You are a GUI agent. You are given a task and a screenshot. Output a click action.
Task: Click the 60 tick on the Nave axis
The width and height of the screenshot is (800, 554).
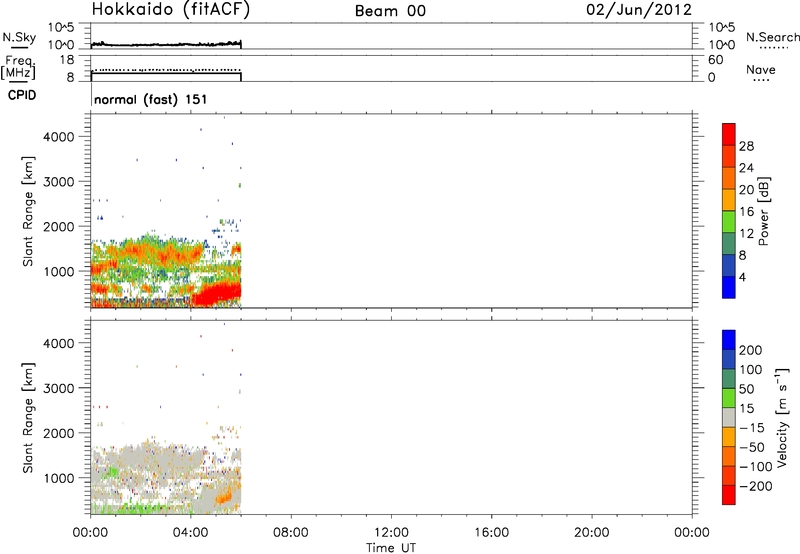coord(716,60)
